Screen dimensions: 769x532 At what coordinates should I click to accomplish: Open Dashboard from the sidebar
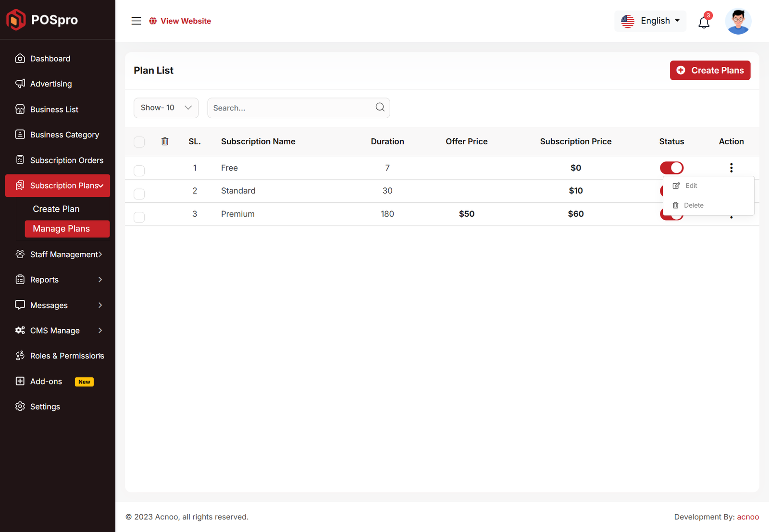(x=50, y=59)
